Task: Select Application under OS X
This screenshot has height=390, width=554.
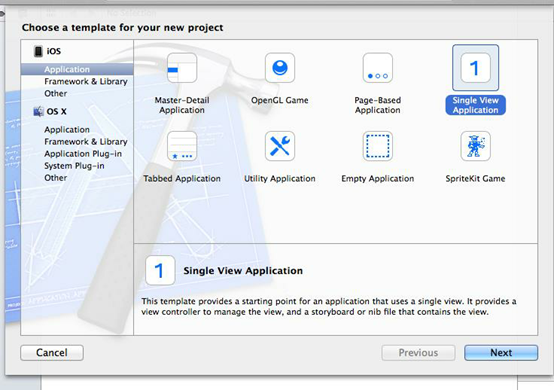Action: (67, 130)
